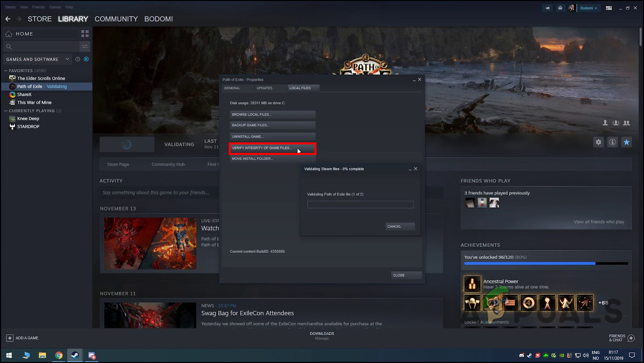644x363 pixels.
Task: Click The Elder Scrolls Online game icon
Action: (x=13, y=78)
